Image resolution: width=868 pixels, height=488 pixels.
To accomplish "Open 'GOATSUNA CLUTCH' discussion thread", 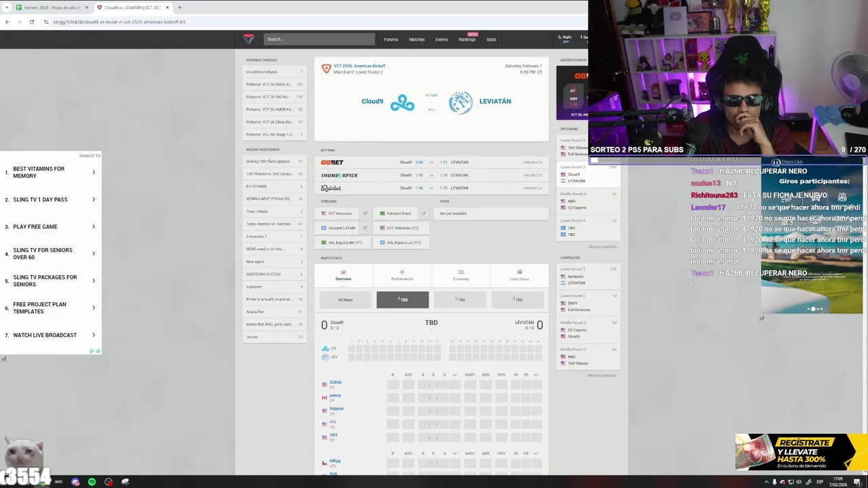I will tap(274, 274).
